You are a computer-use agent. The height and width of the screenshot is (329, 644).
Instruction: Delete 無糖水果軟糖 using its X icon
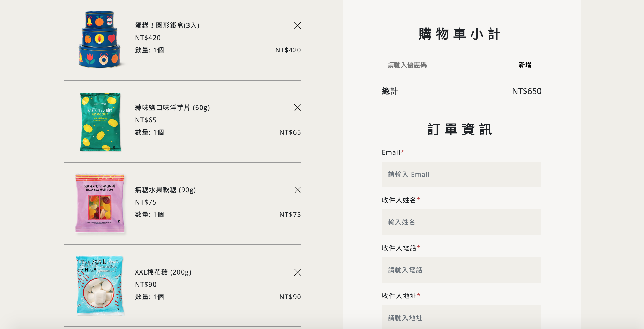(x=297, y=190)
